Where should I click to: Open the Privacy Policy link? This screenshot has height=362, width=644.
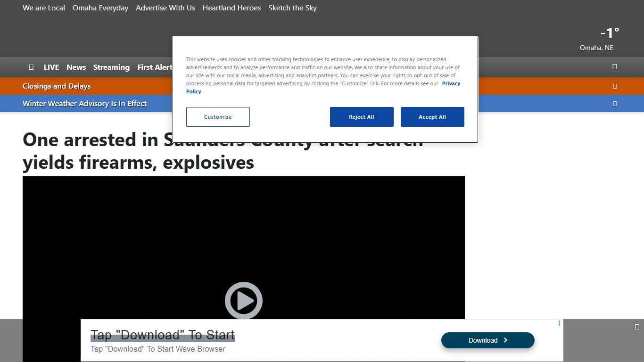click(451, 84)
